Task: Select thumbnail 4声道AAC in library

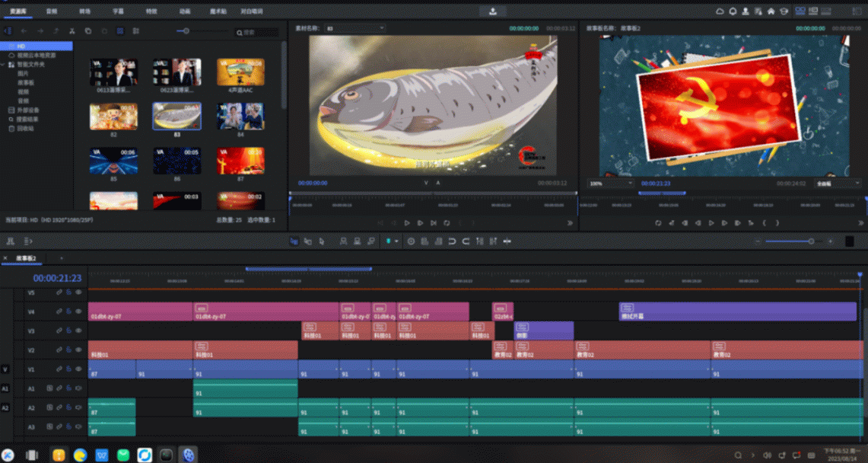Action: pos(240,72)
